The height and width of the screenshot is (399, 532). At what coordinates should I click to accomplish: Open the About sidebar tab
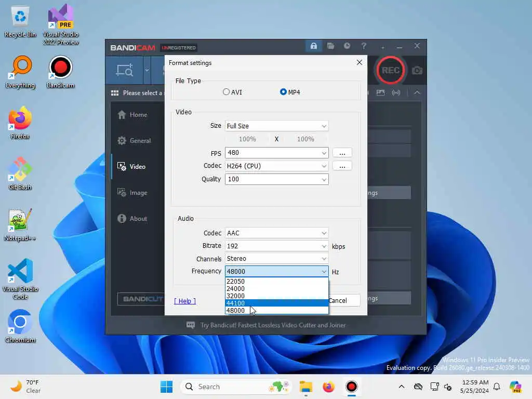pos(132,219)
